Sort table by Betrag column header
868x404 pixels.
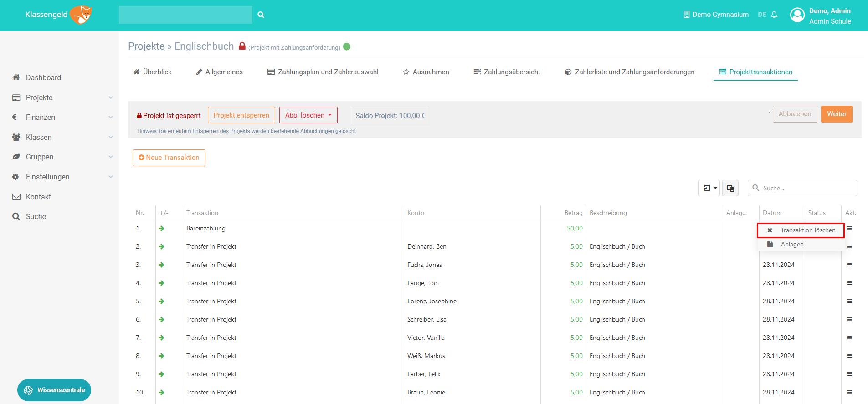click(x=574, y=213)
